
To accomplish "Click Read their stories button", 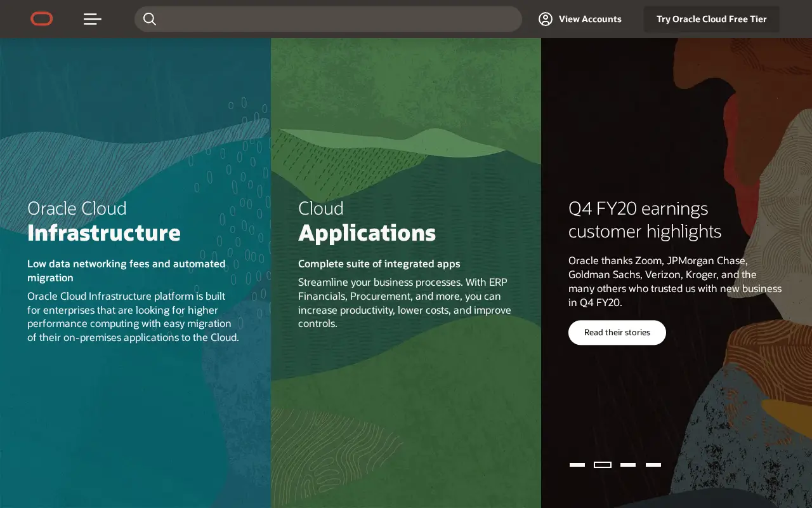I will point(617,333).
